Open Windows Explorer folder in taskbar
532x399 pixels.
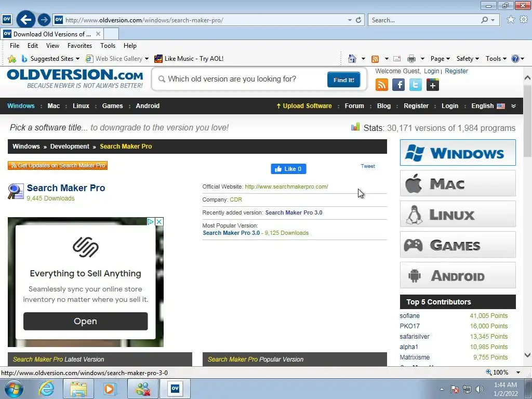coord(78,389)
